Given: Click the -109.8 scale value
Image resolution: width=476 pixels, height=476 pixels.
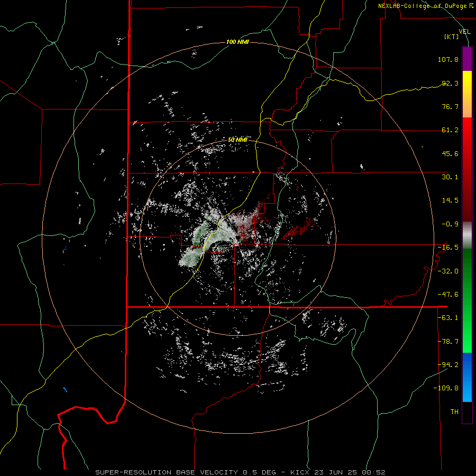Looking at the screenshot, I should click(x=446, y=388).
